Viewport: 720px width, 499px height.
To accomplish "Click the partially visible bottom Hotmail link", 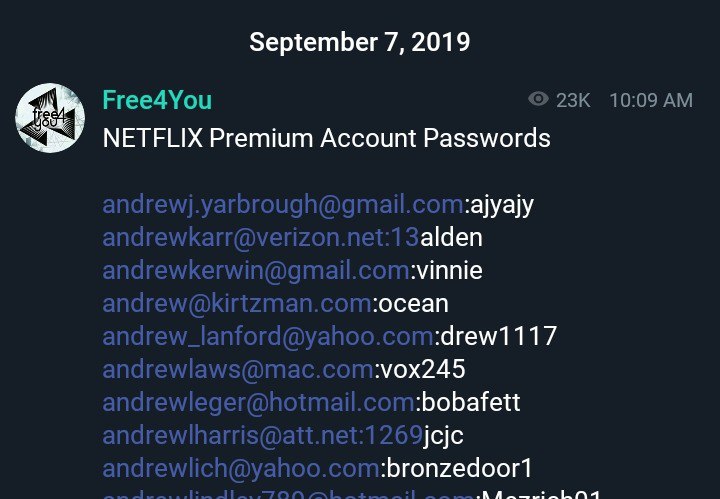I will (288, 495).
